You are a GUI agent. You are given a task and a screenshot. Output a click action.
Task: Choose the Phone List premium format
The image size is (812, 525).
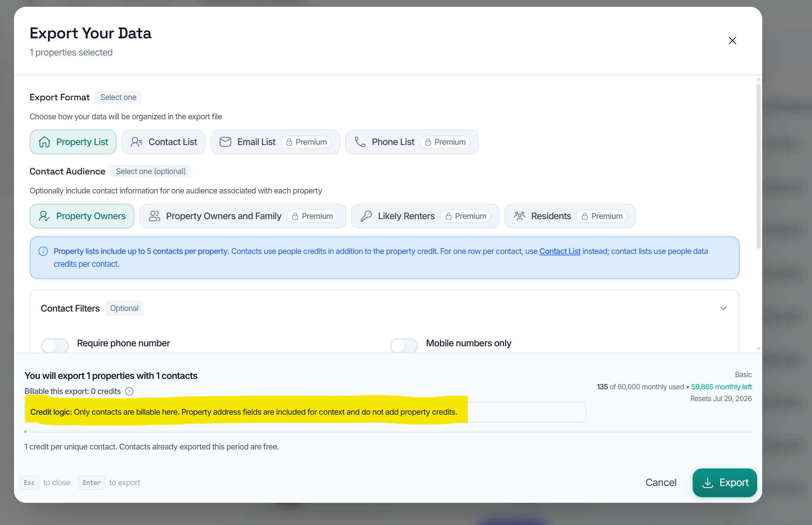pyautogui.click(x=411, y=142)
